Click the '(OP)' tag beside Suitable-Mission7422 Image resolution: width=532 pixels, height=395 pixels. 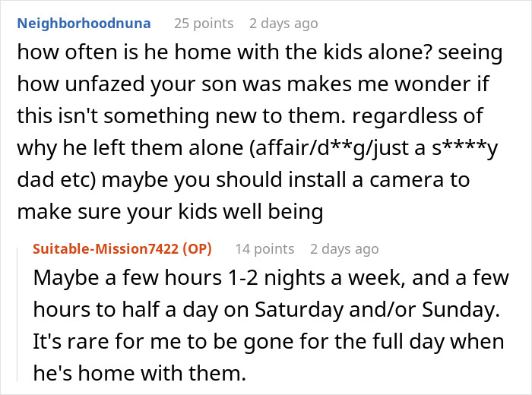pyautogui.click(x=197, y=249)
